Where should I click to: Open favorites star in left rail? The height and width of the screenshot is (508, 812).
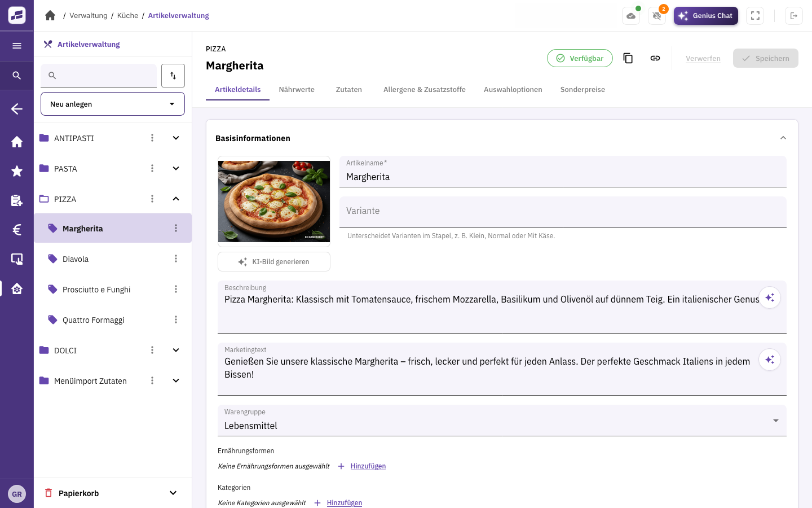pos(17,171)
